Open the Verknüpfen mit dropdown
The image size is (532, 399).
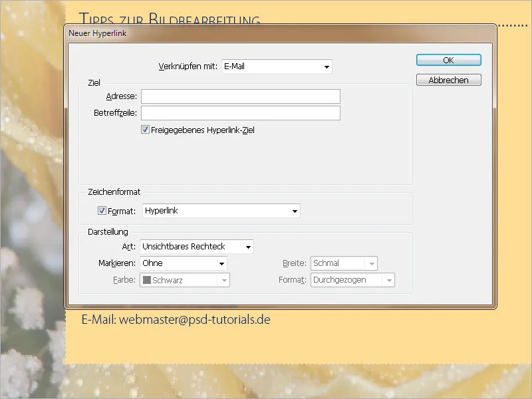pos(277,66)
